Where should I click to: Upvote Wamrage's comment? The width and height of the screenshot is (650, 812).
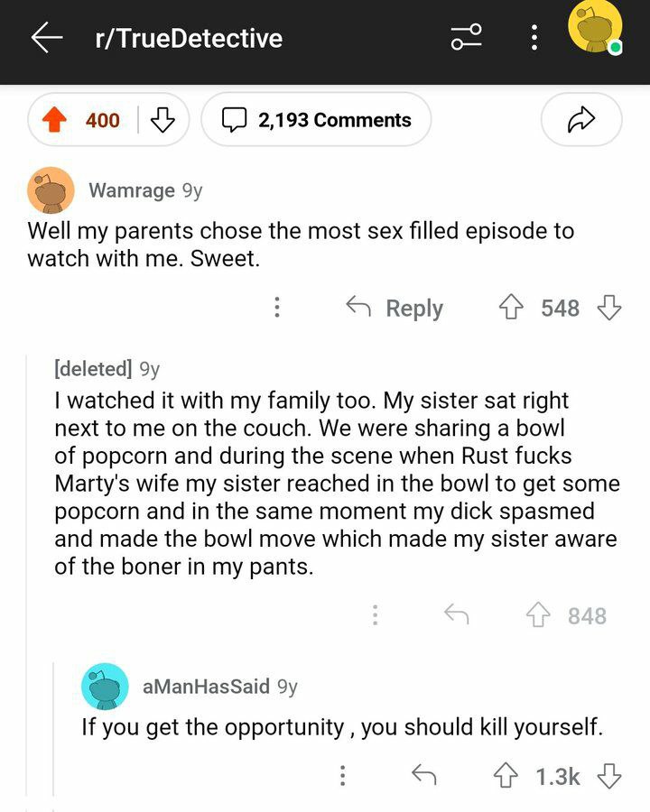point(513,308)
